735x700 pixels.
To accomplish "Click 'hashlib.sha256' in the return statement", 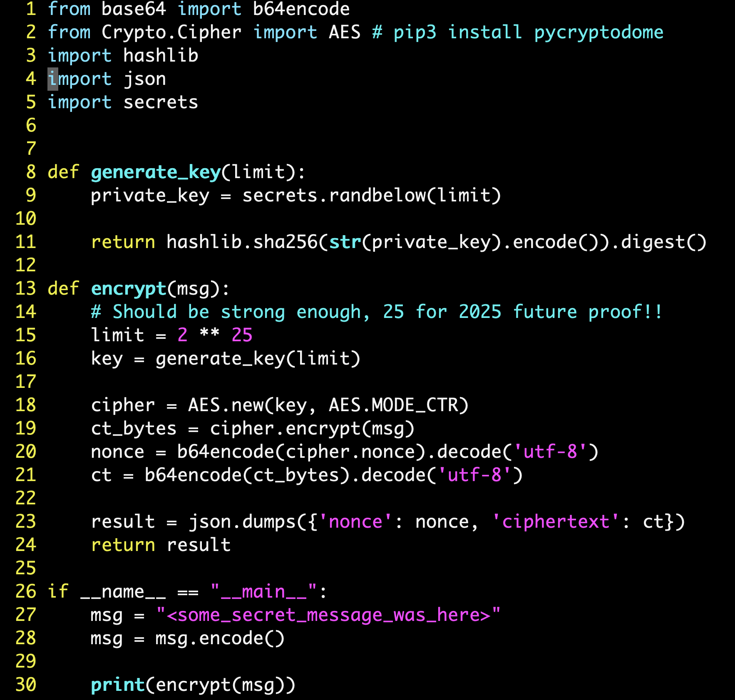I will pos(242,242).
